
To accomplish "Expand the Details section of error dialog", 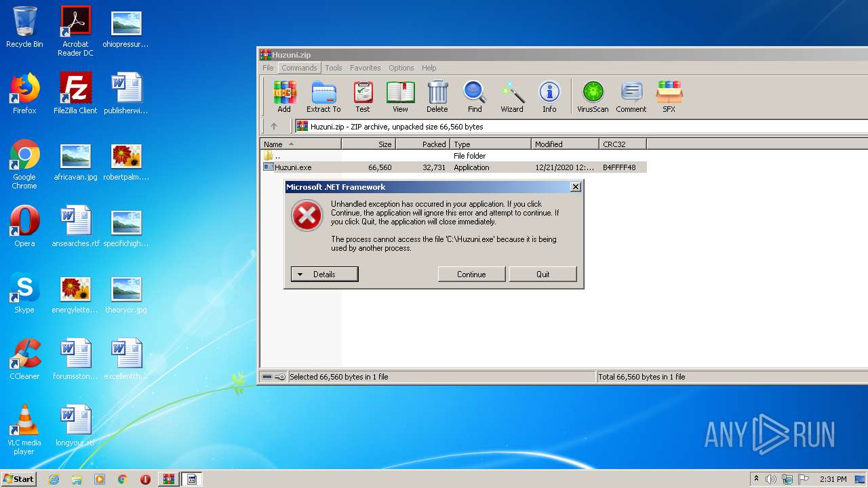I will pos(324,274).
